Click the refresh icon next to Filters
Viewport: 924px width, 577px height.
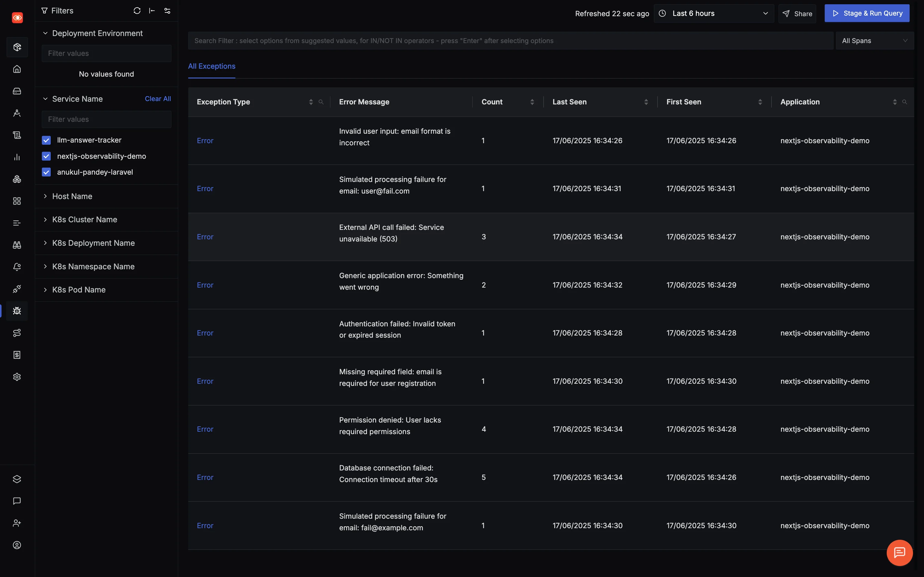click(x=137, y=11)
